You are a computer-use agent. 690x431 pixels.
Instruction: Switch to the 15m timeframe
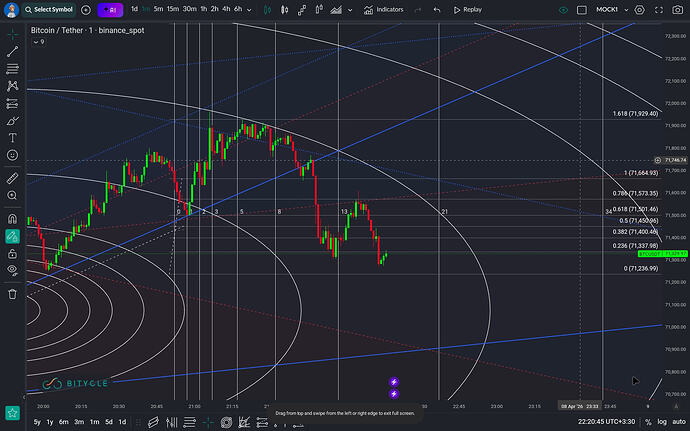pos(172,9)
